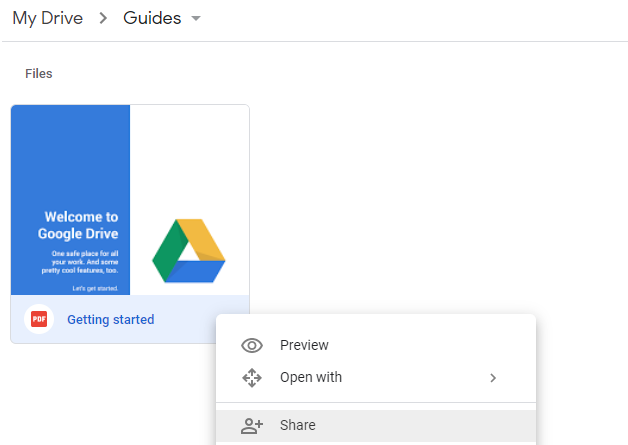Image resolution: width=628 pixels, height=445 pixels.
Task: Click the Open with arrows icon
Action: (252, 378)
